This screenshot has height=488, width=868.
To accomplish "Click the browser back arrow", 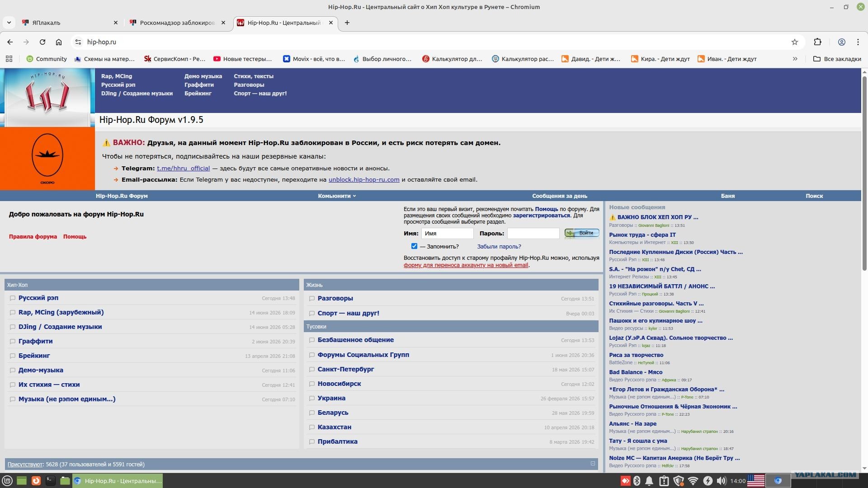I will [10, 42].
